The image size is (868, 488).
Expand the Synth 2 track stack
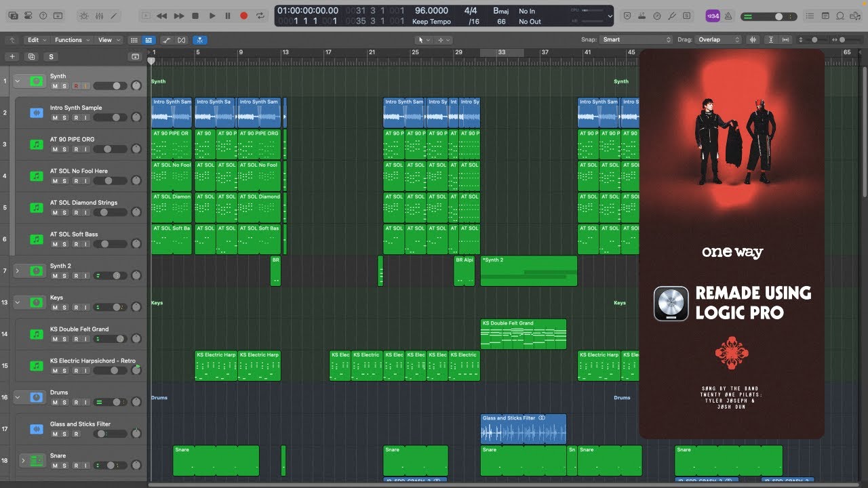point(18,270)
